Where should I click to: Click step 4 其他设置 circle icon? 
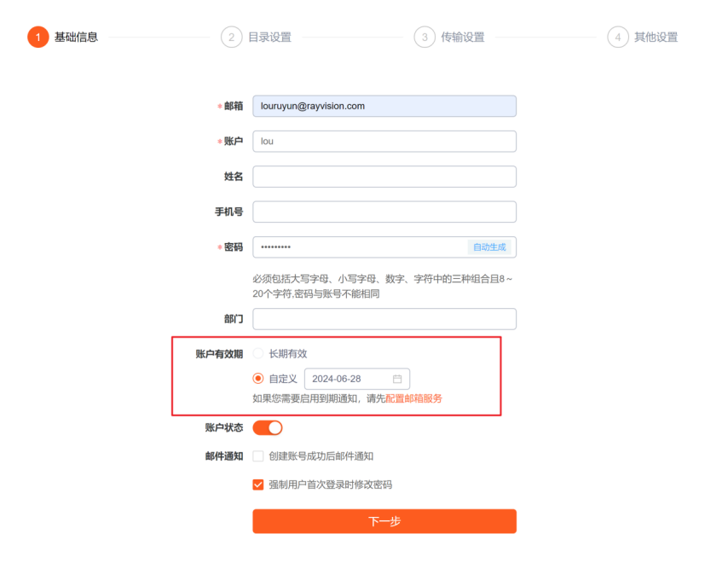click(617, 37)
